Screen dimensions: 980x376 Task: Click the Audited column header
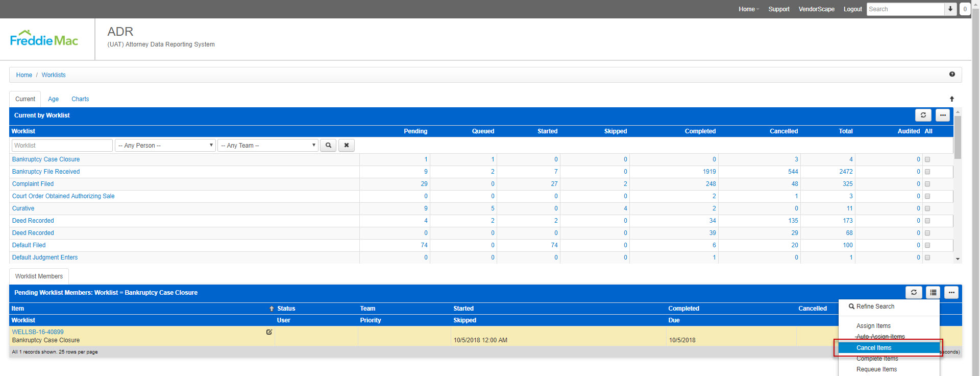(909, 131)
